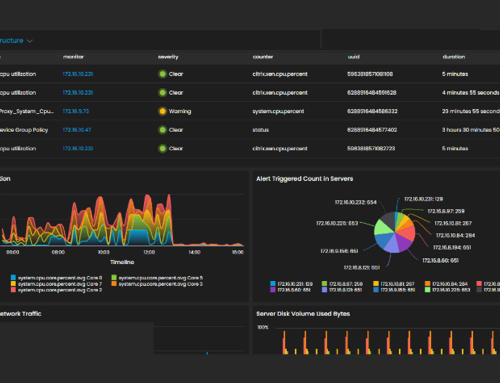Click the 'etwork Traffic' widget title
500x383 pixels.
click(21, 314)
